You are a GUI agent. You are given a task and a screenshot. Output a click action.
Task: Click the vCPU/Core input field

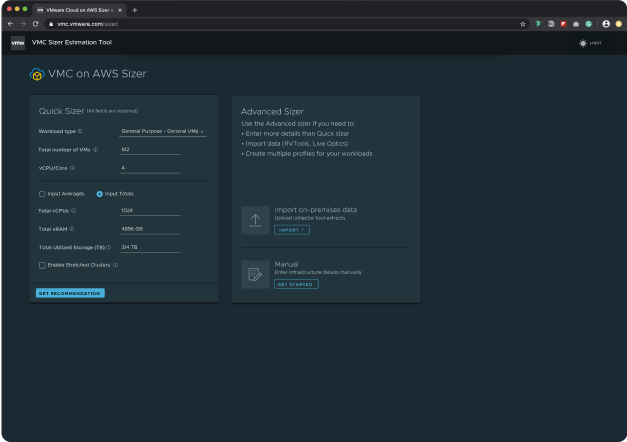pyautogui.click(x=150, y=168)
